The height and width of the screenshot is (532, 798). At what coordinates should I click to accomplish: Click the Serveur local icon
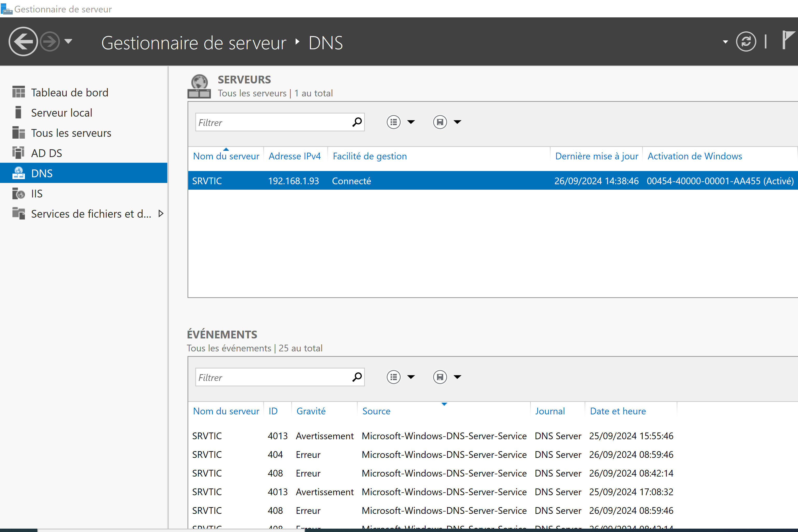[x=19, y=112]
